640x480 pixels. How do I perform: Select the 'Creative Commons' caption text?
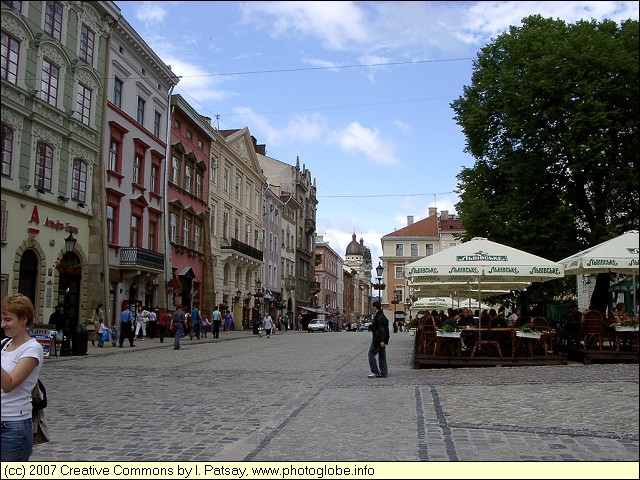118,471
